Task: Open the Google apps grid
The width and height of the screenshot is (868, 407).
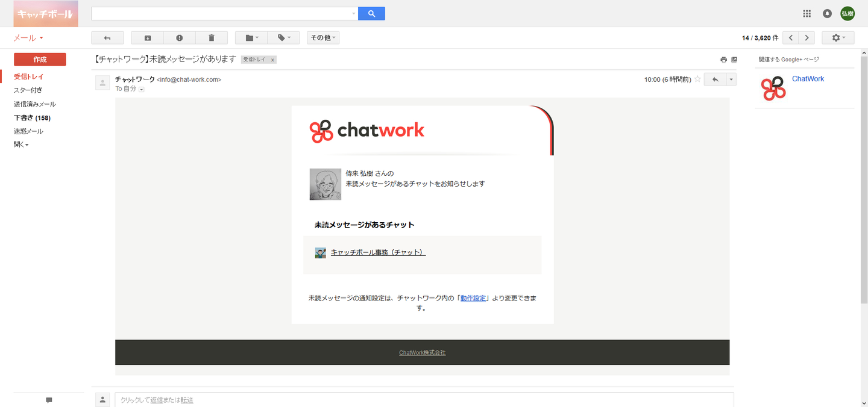Action: (807, 13)
